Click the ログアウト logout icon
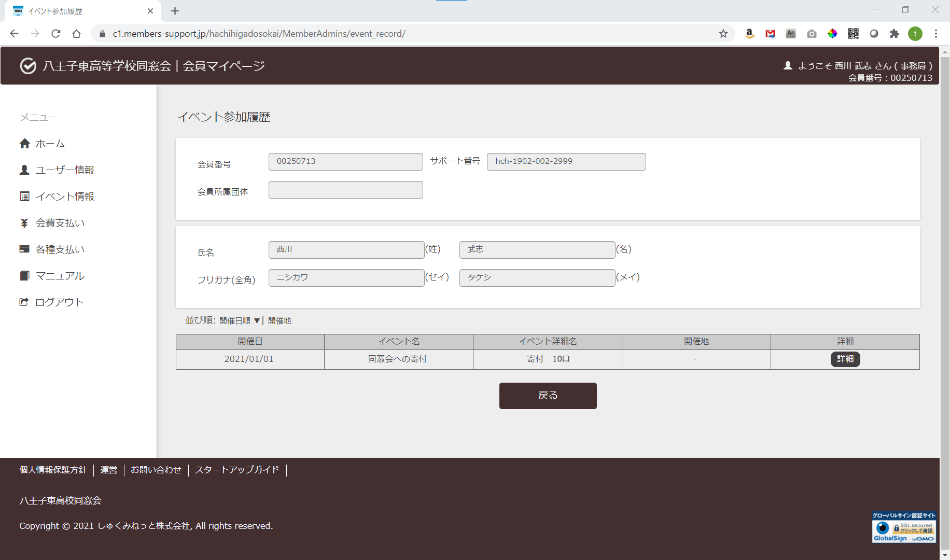The image size is (950, 560). [24, 302]
